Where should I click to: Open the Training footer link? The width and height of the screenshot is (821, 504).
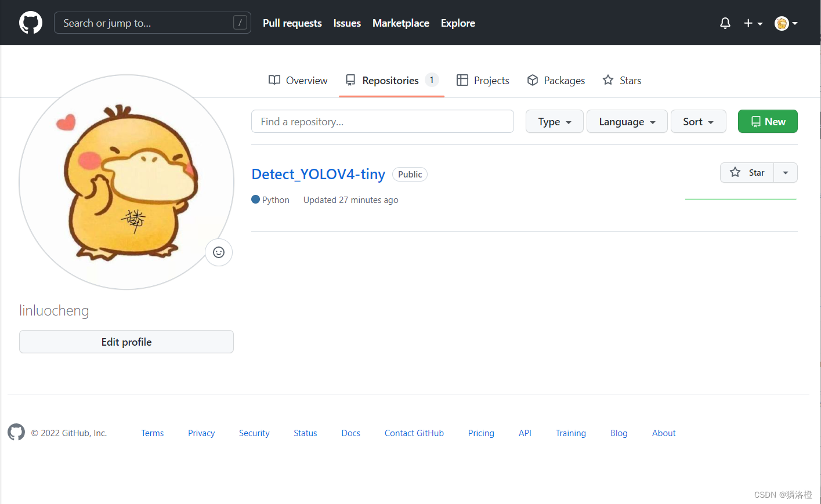tap(571, 433)
